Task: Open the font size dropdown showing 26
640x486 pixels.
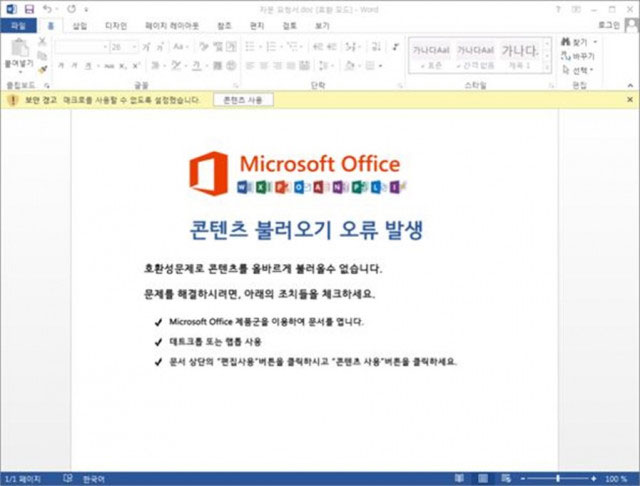Action: [124, 46]
